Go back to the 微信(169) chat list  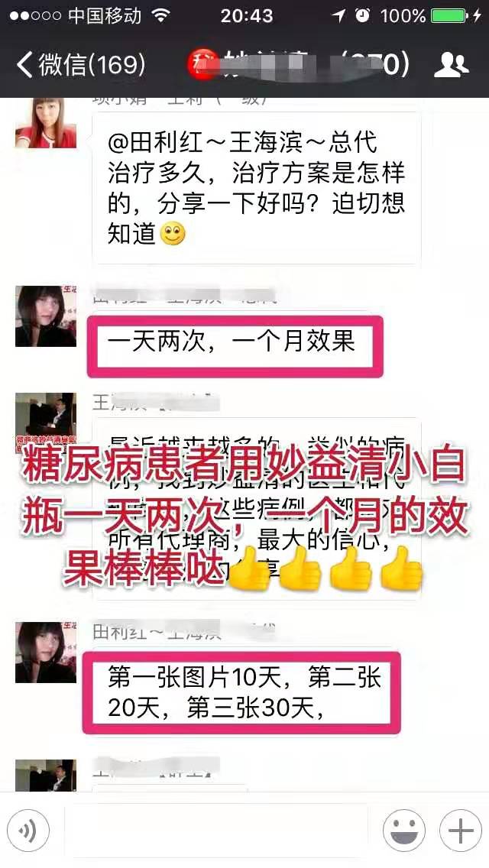point(81,65)
